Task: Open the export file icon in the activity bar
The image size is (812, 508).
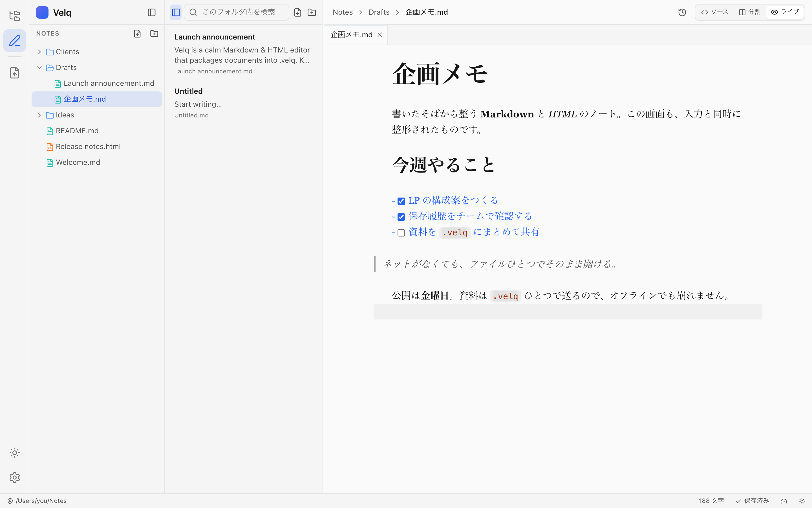Action: [x=14, y=73]
